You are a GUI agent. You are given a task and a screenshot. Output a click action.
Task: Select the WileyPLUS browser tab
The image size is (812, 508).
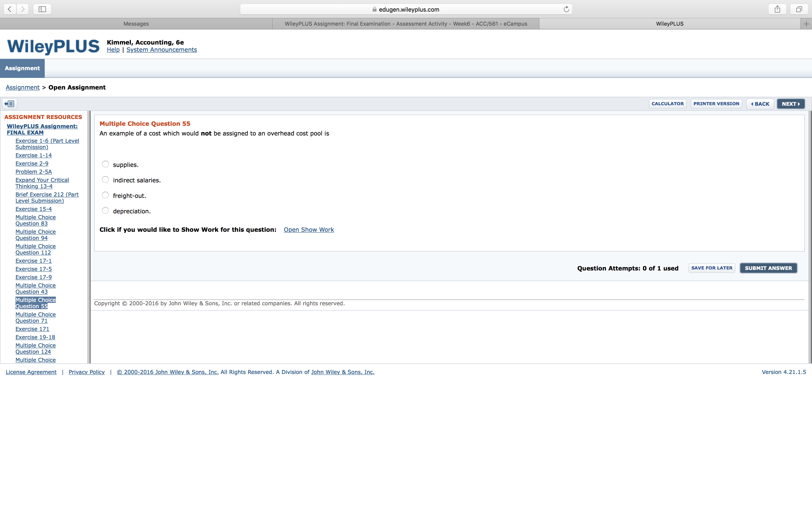tap(670, 24)
